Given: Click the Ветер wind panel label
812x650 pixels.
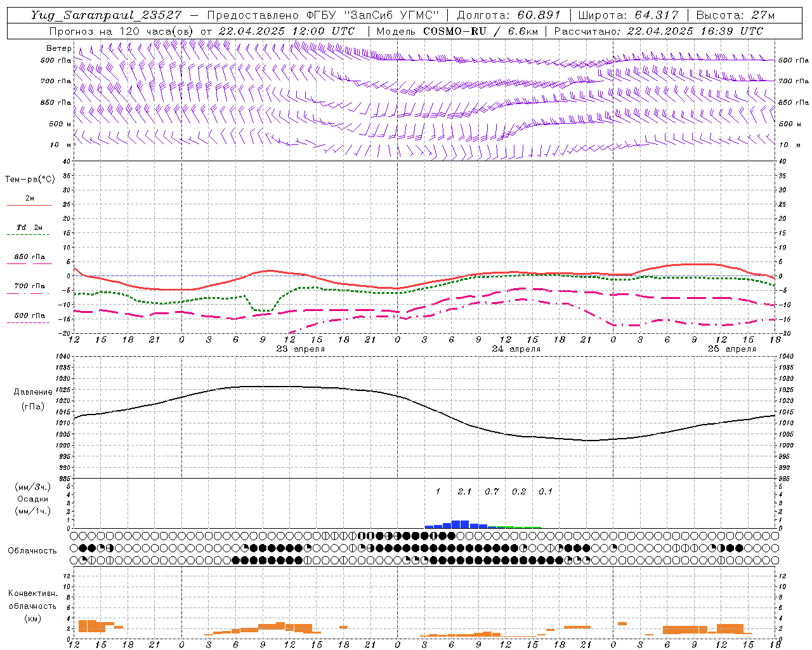Looking at the screenshot, I should (58, 48).
